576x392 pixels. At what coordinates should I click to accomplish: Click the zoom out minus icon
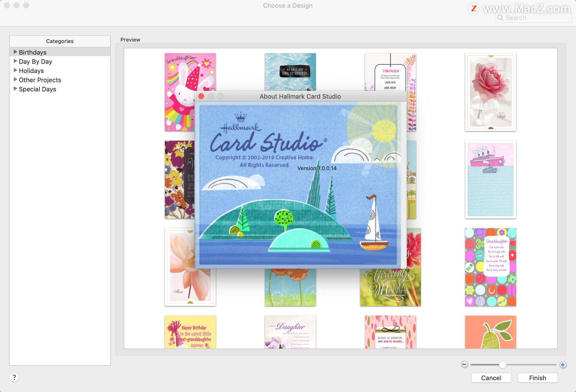(x=464, y=364)
